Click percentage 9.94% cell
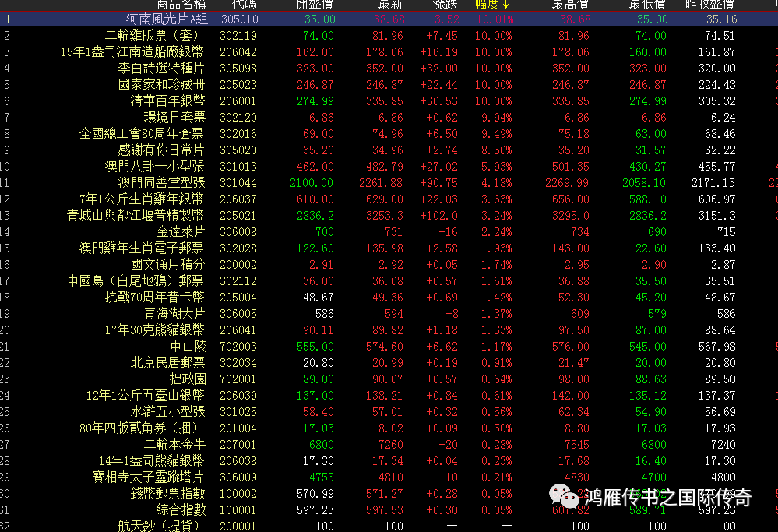This screenshot has width=778, height=532. [497, 118]
